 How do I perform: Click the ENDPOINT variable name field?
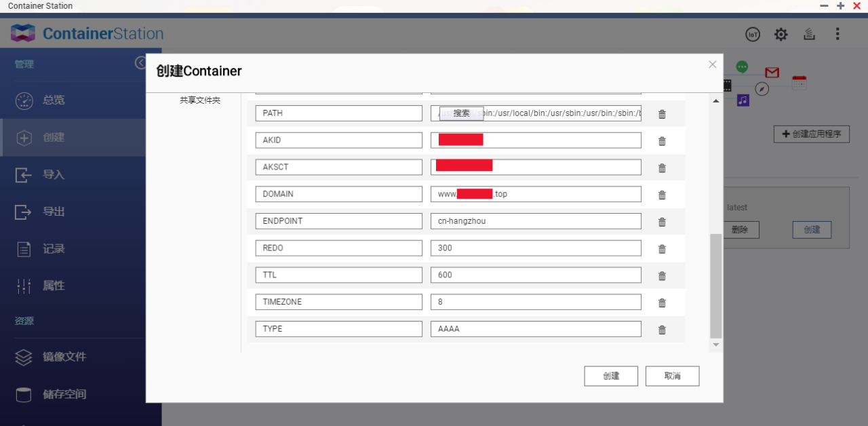point(339,221)
